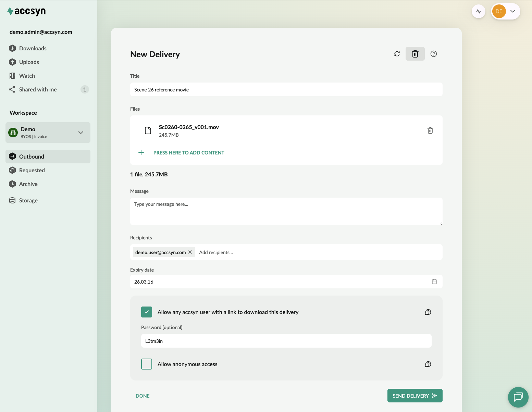Screen dimensions: 532x412
Task: Remove the demo.user@accsyn.com recipient chip
Action: coord(190,252)
